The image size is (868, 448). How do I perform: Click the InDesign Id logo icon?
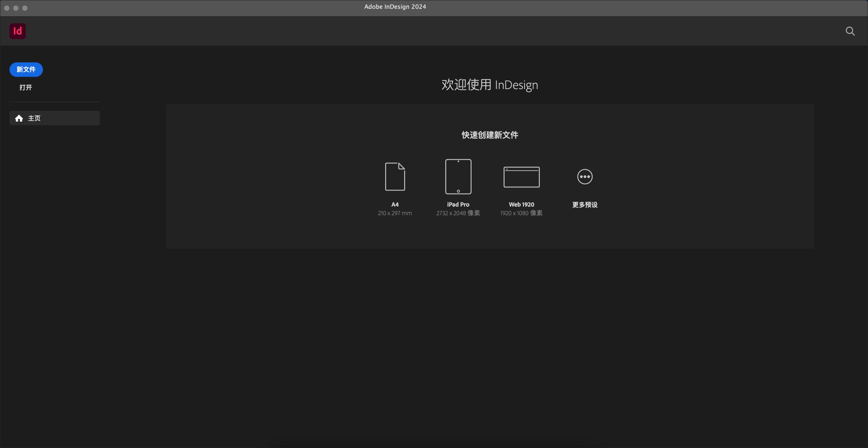(x=18, y=31)
